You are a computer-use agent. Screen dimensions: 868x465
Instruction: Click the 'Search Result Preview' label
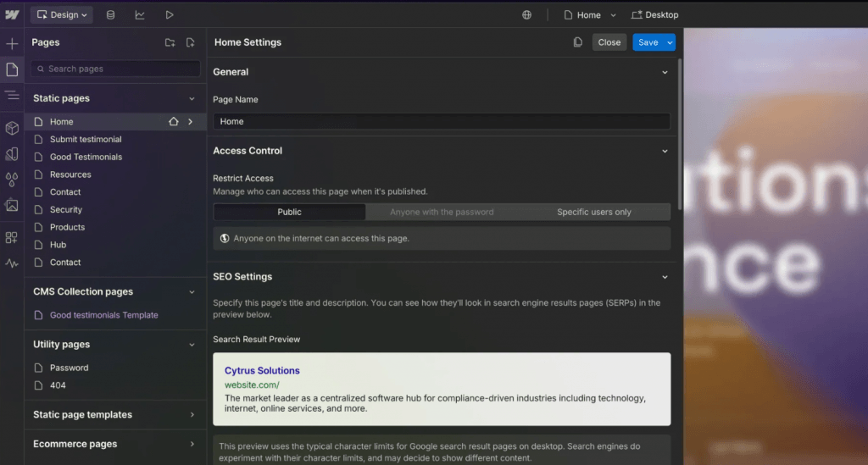[256, 340]
